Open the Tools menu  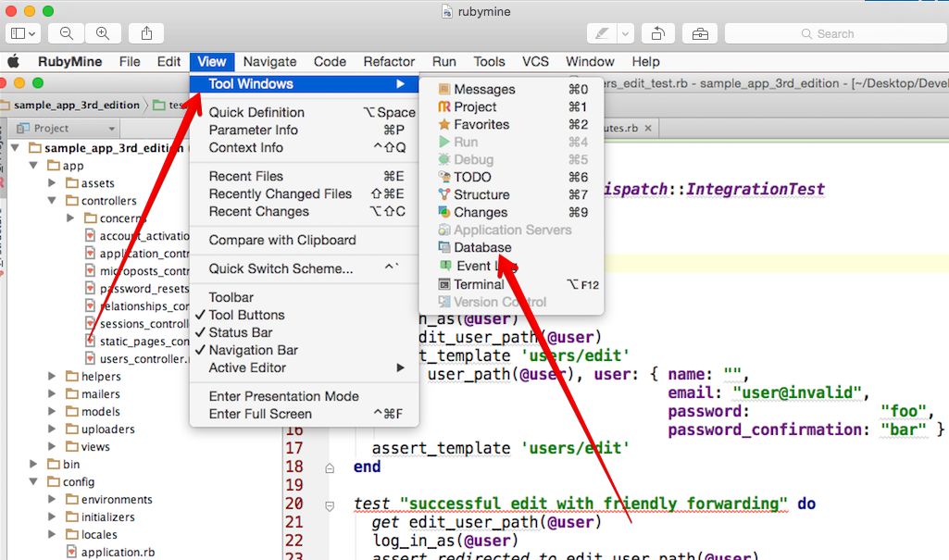[x=489, y=62]
